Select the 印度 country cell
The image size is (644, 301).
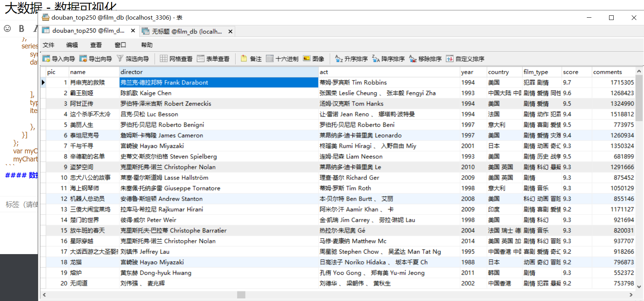pos(505,210)
